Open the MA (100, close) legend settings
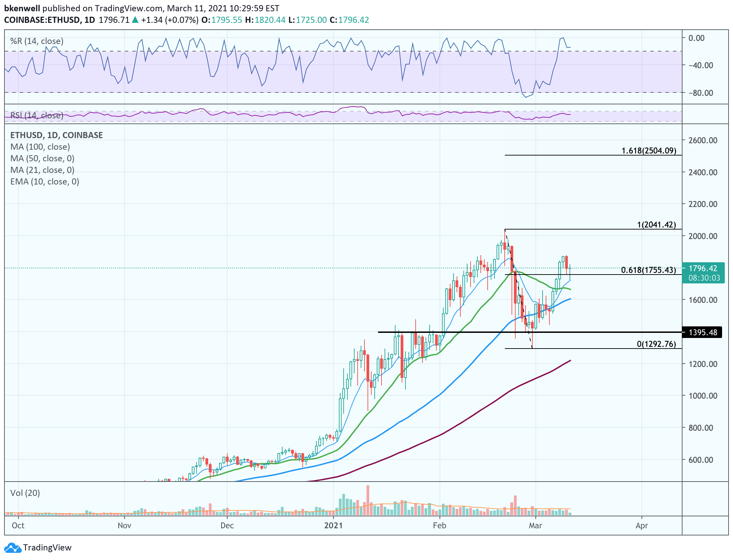This screenshot has width=733, height=560. pos(40,147)
